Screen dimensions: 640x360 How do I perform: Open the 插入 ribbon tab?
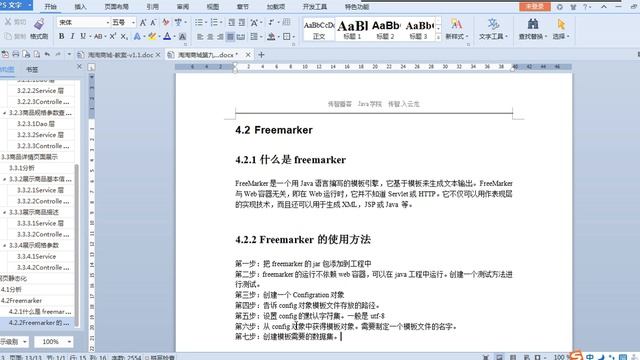(80, 7)
